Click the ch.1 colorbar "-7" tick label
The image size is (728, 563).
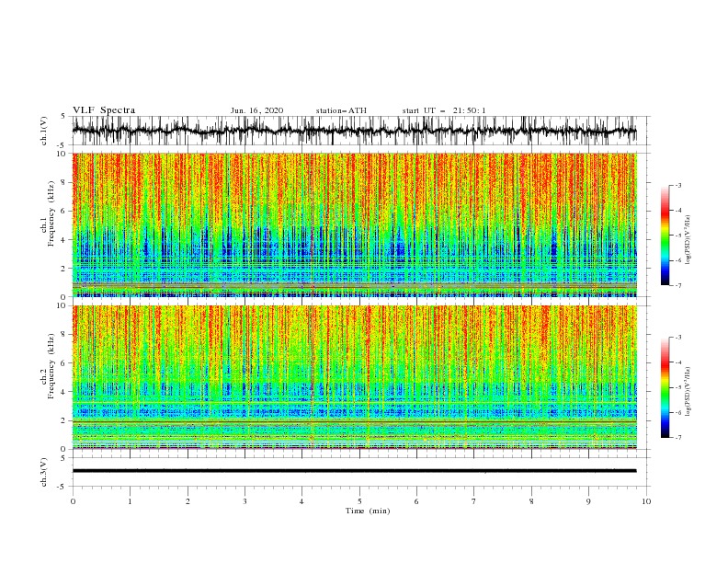(678, 285)
